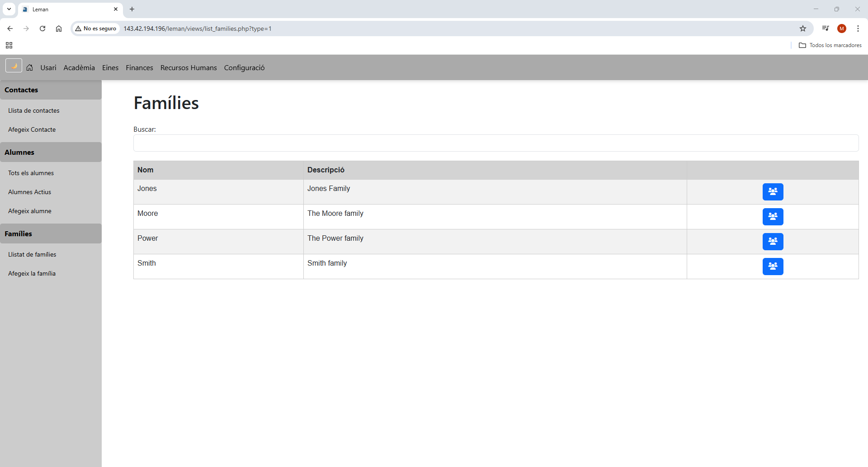Open members of the Jones family
Image resolution: width=868 pixels, height=467 pixels.
[773, 192]
